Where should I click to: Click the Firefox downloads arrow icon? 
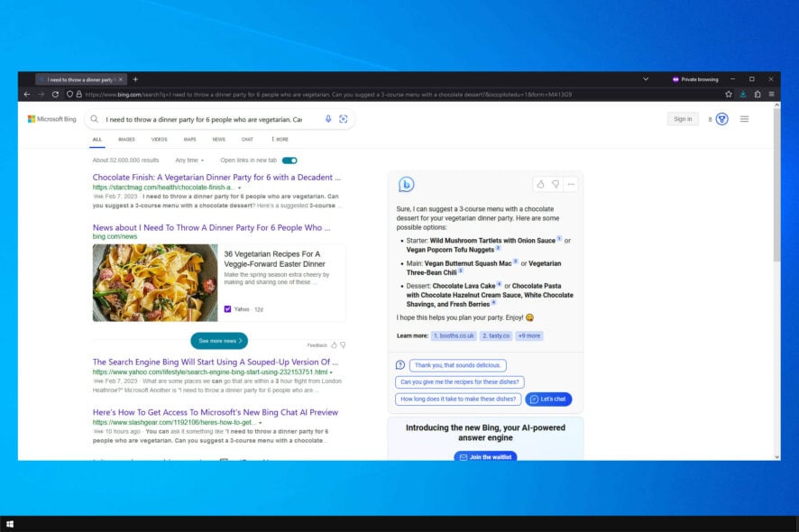pyautogui.click(x=742, y=94)
